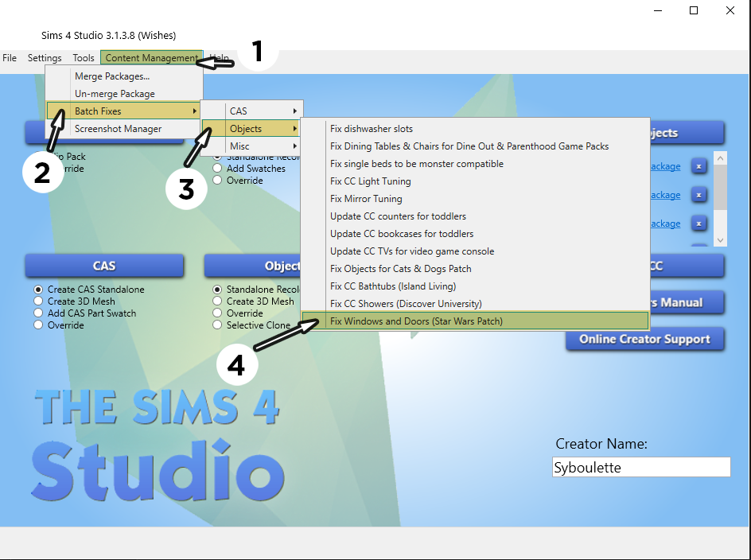This screenshot has height=560, width=751.
Task: Select Fix CC Light Tuning
Action: pyautogui.click(x=475, y=181)
